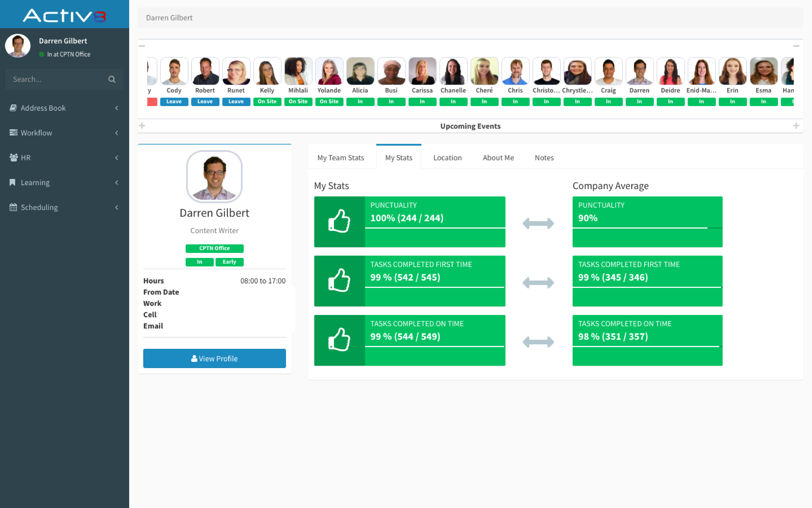812x508 pixels.
Task: Click My Stats Punctuality 100% progress bar
Action: coord(435,228)
